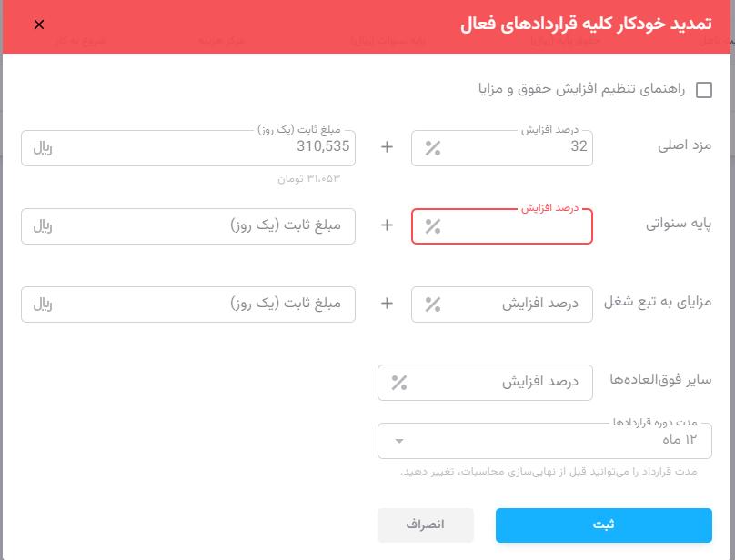The height and width of the screenshot is (560, 735).
Task: Click the percent icon in مزایای به تبع شغل row
Action: [x=433, y=305]
